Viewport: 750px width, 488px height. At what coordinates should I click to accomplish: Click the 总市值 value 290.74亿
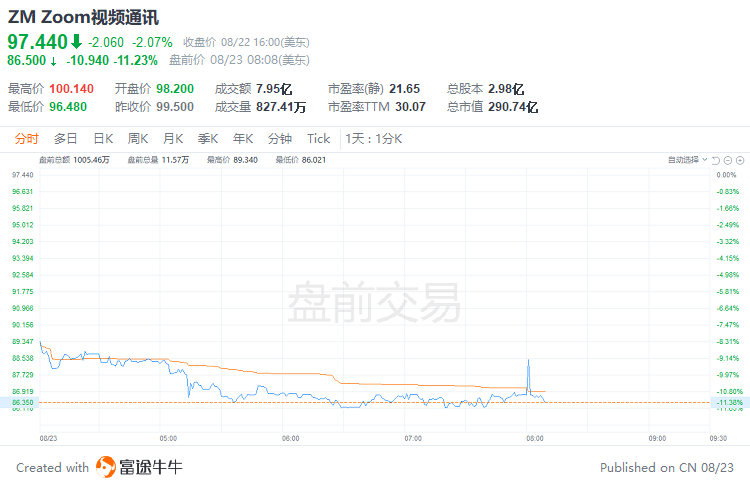(513, 107)
